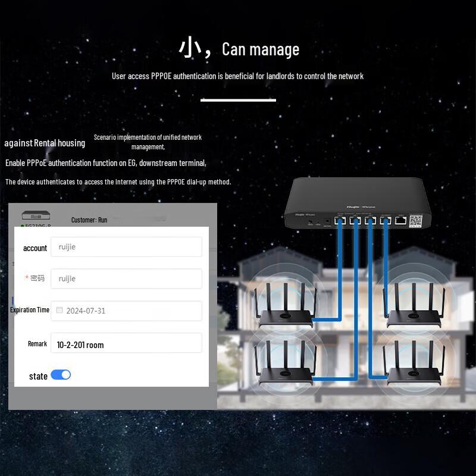Image resolution: width=476 pixels, height=476 pixels.
Task: Click the calendar icon in Expiration Time
Action: pyautogui.click(x=59, y=310)
